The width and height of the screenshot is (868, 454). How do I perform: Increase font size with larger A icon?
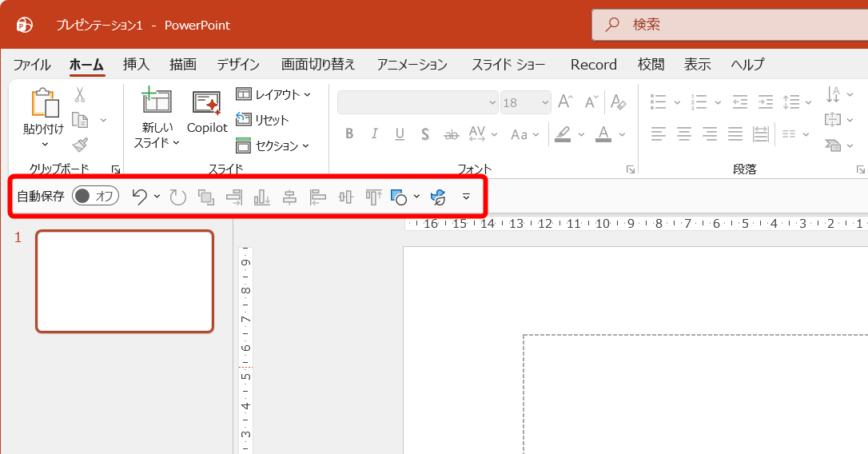[x=565, y=102]
